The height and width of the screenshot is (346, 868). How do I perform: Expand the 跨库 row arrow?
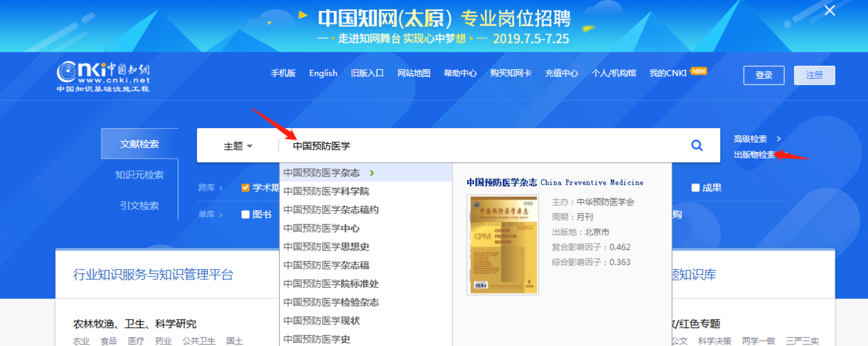(x=221, y=188)
